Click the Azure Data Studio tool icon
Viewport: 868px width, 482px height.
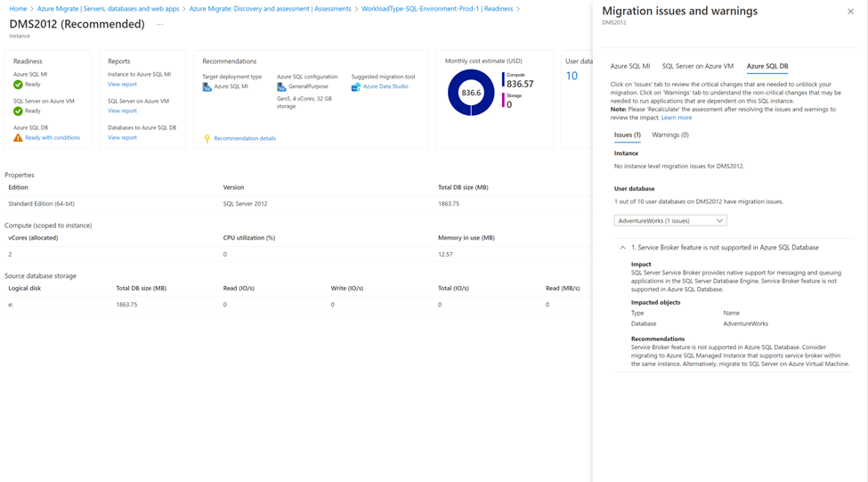point(356,87)
